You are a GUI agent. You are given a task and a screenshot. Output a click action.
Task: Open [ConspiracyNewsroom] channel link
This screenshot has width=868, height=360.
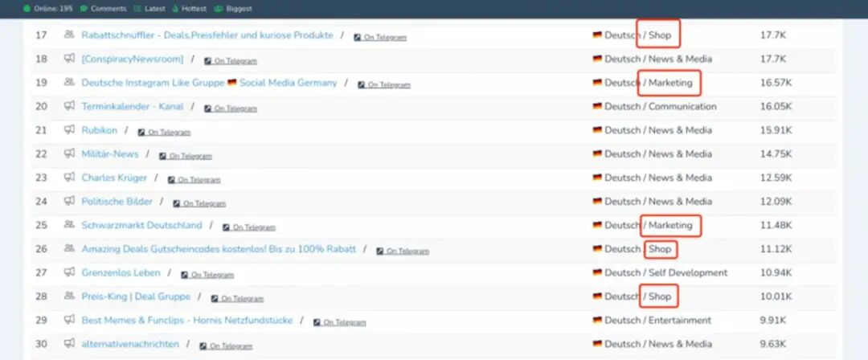(133, 59)
